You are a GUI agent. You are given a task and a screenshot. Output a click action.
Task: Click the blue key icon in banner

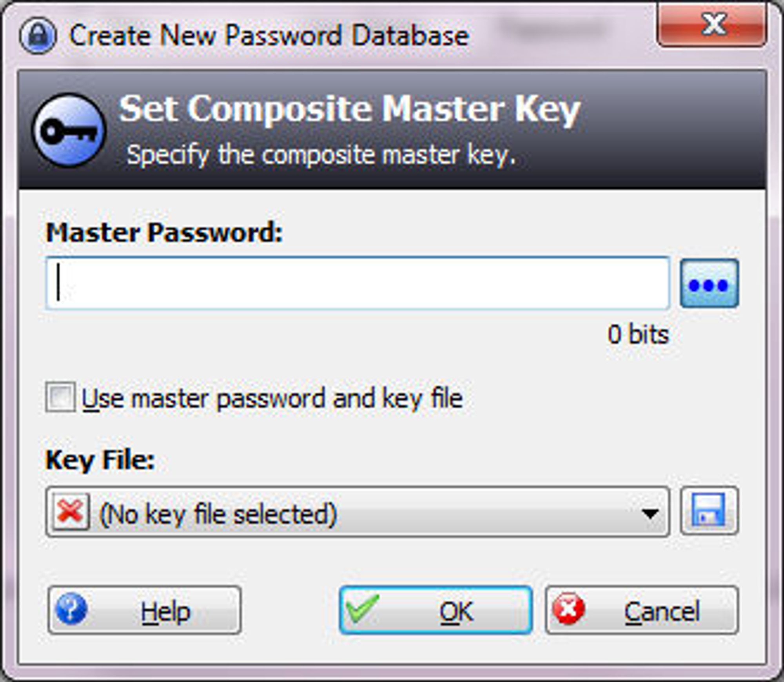tap(69, 131)
